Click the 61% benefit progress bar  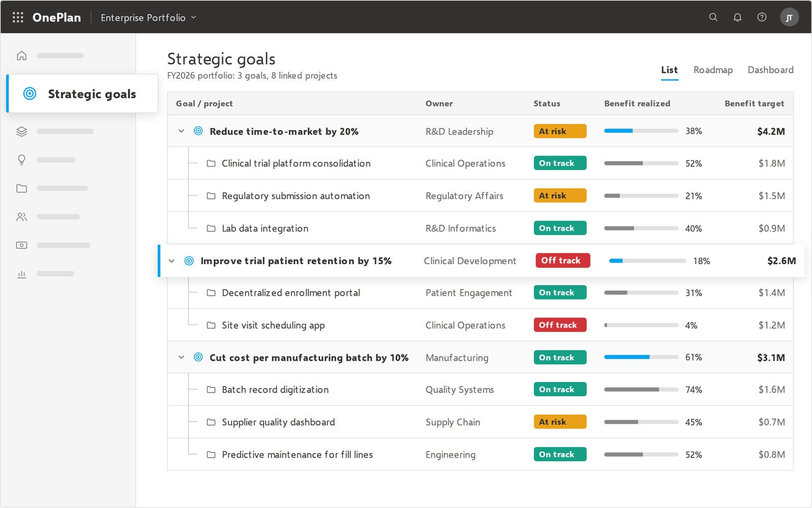[x=641, y=357]
